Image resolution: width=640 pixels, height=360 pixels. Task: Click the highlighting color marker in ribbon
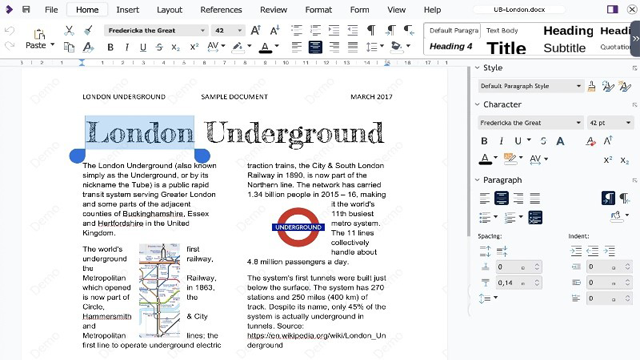pos(237,47)
